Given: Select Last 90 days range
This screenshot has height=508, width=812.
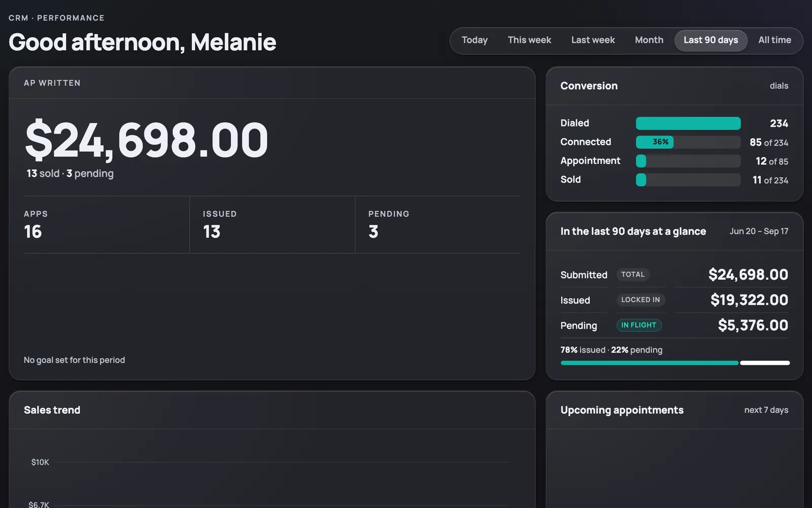Looking at the screenshot, I should (710, 40).
